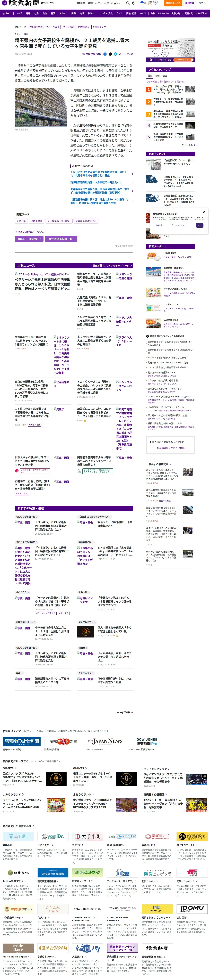The width and height of the screenshot is (210, 980).
Task: Open the 発言小町 site logo
Action: tap(18, 837)
